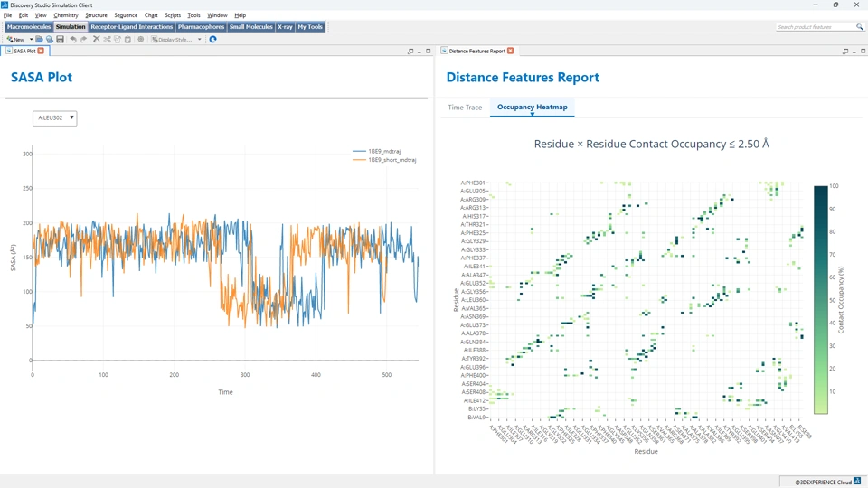This screenshot has height=488, width=868.
Task: Toggle the 1BE9_mdtraj legend series
Action: [x=384, y=151]
